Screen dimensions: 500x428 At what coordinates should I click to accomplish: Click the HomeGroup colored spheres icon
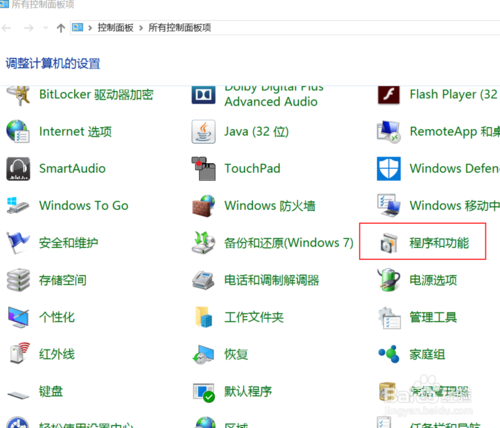point(389,354)
